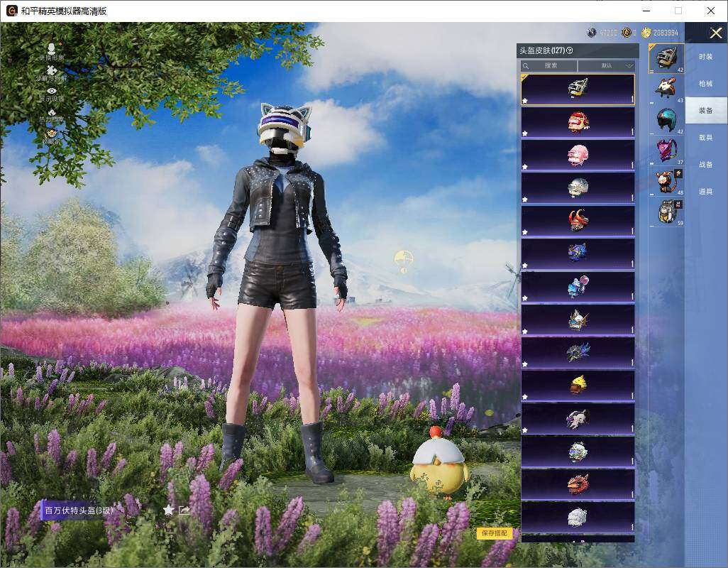Click the help icon beside 头盔皮肤(127)

coord(570,50)
